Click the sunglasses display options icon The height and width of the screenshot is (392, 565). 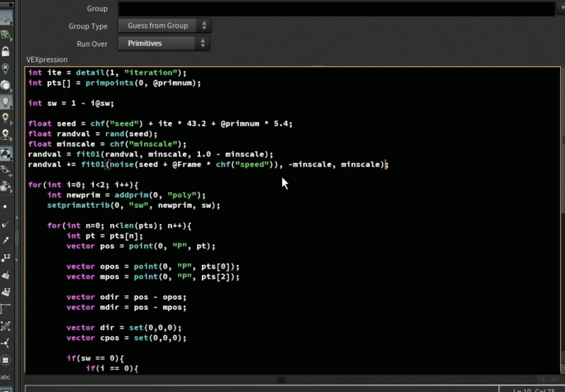point(6,170)
